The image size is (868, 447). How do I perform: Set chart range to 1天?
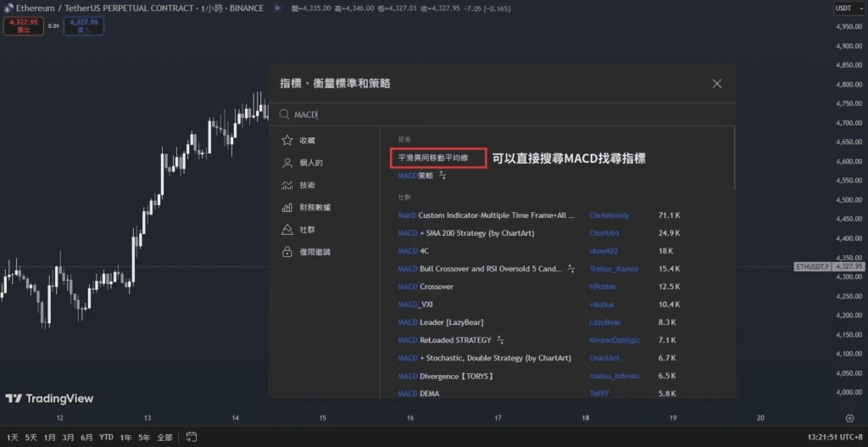click(x=13, y=438)
